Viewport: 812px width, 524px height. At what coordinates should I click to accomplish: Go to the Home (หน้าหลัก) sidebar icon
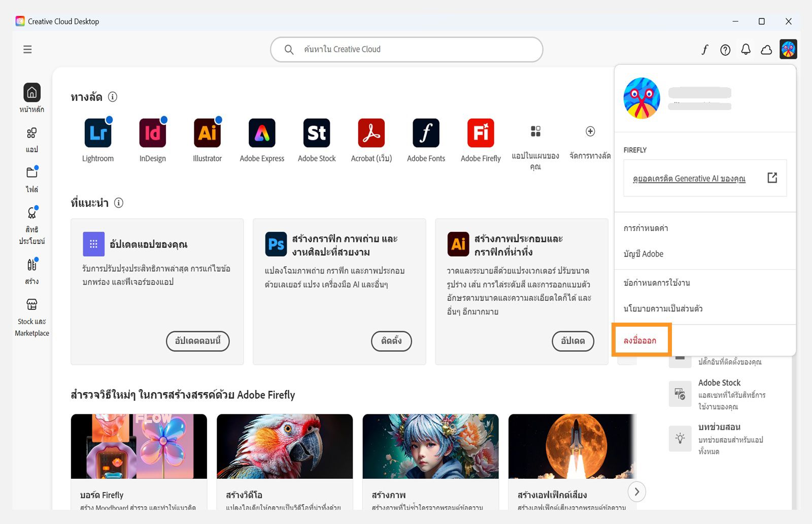click(x=32, y=93)
